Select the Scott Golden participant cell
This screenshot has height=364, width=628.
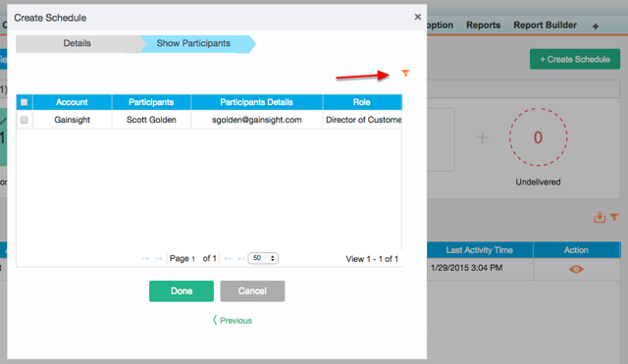point(151,120)
